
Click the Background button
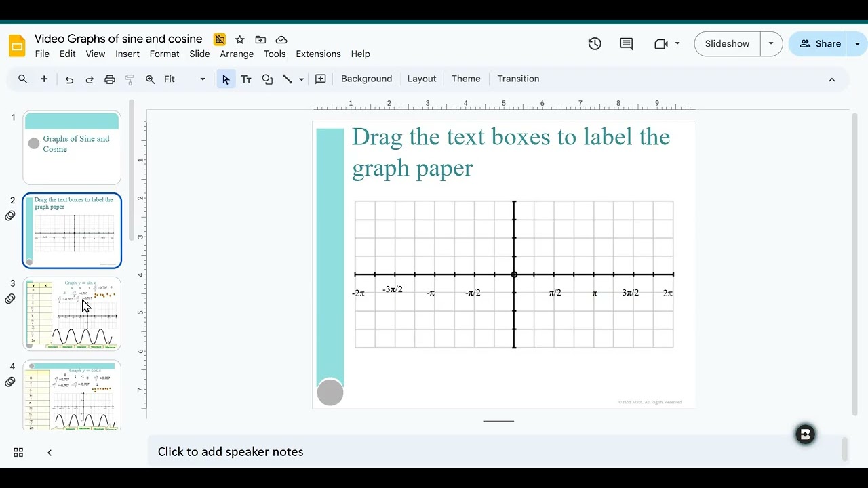click(366, 79)
